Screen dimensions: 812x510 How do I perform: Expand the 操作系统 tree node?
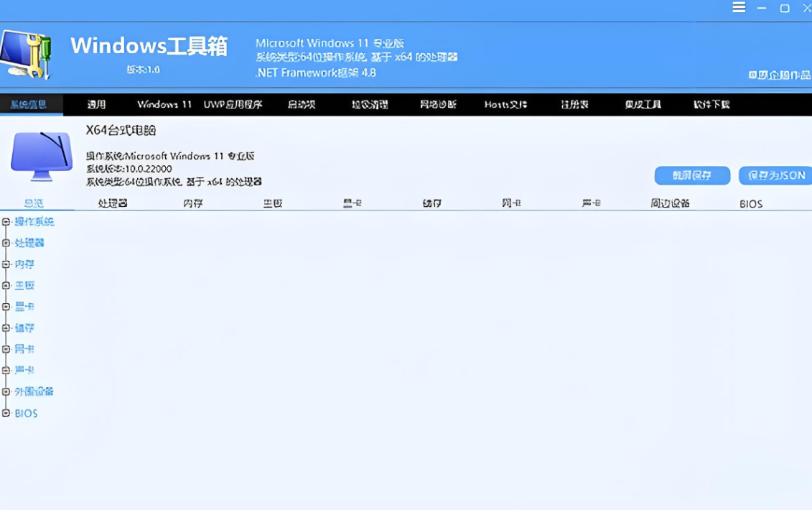(x=5, y=222)
